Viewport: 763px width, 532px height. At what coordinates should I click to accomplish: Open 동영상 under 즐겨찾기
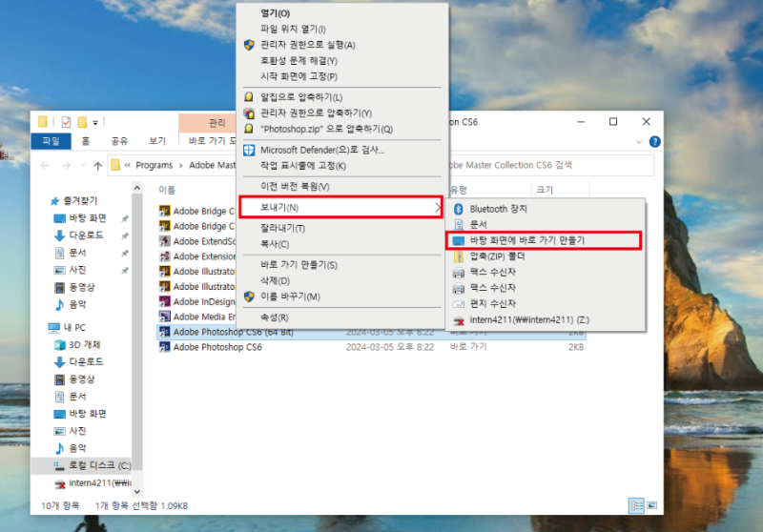(x=82, y=287)
